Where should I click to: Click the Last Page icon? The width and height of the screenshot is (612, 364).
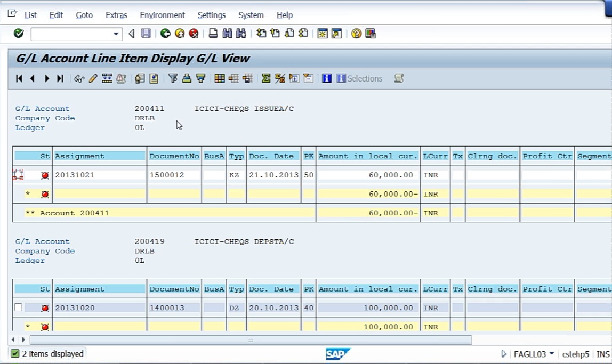point(303,34)
